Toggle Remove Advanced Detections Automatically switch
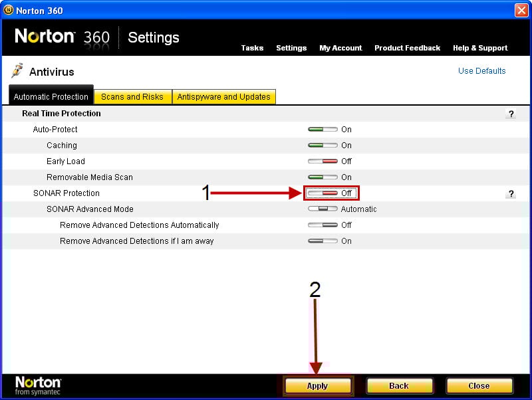The image size is (532, 400). pyautogui.click(x=323, y=225)
